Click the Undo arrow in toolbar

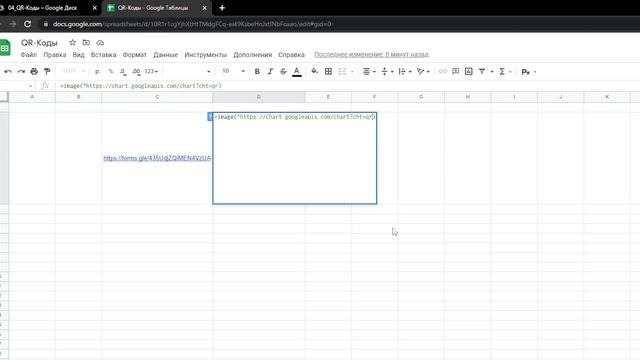8,71
